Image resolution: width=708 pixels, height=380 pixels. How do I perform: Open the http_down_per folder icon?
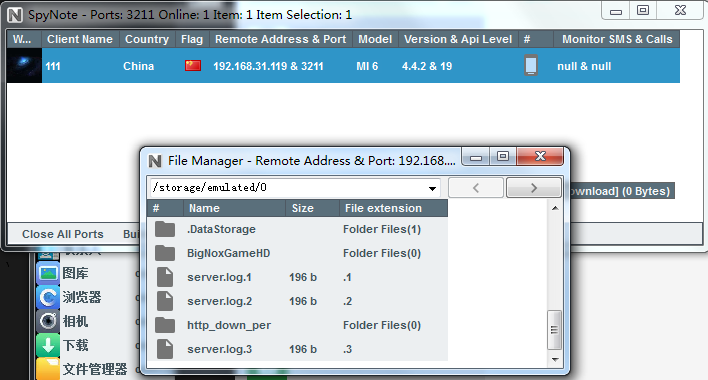tap(165, 325)
